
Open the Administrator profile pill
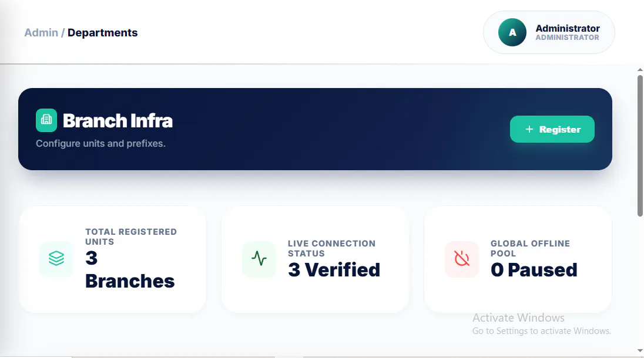click(x=549, y=32)
